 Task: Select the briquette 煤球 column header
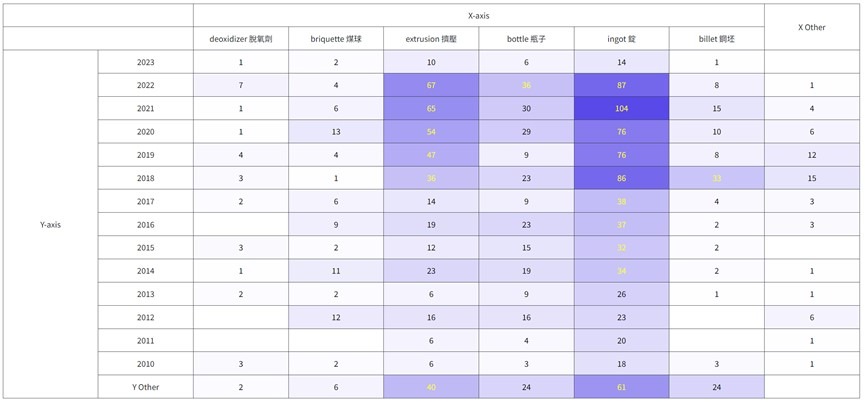point(336,39)
